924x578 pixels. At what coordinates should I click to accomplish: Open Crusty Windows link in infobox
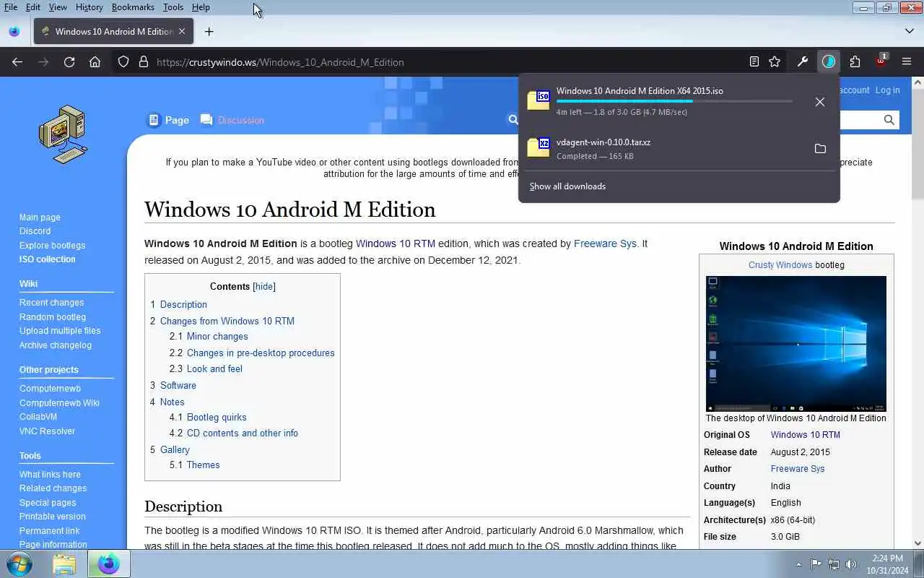(x=780, y=264)
